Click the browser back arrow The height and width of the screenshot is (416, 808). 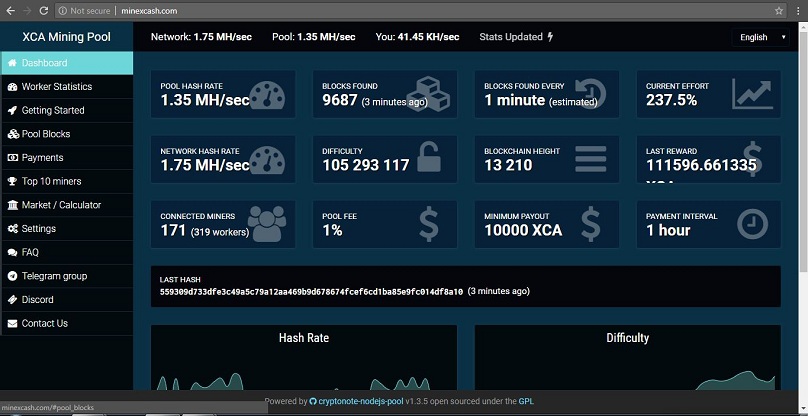click(x=10, y=10)
